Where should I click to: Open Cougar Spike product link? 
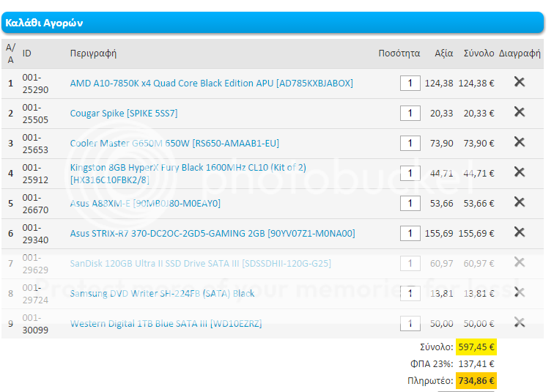123,114
